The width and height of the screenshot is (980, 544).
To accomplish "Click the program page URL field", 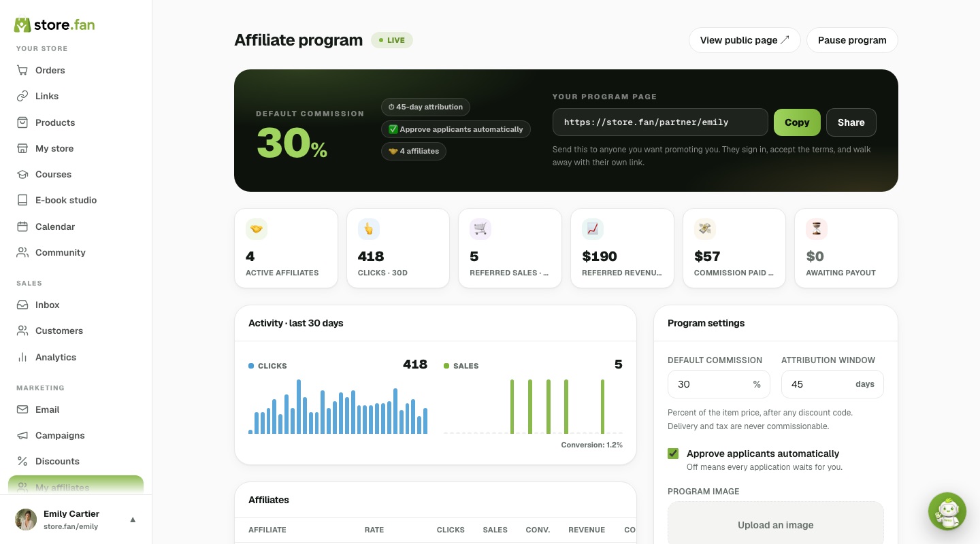I will click(x=660, y=122).
